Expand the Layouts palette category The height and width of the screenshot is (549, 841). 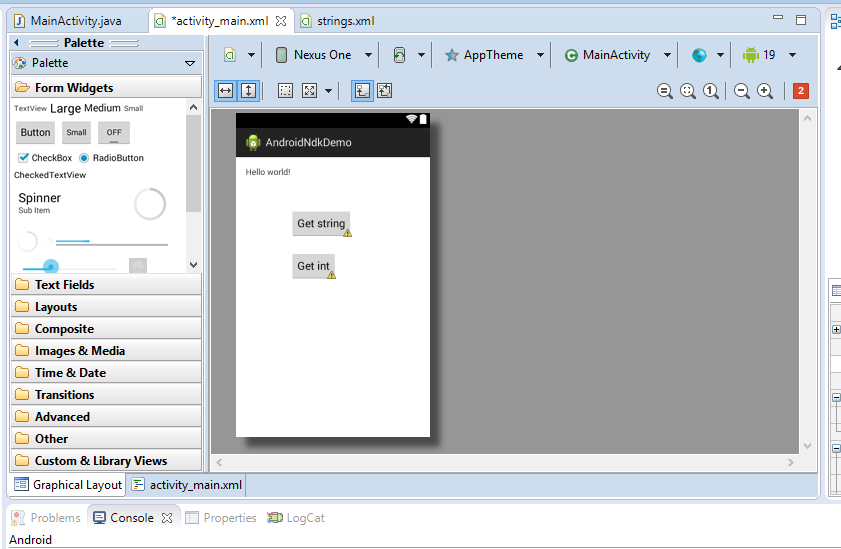click(x=56, y=307)
